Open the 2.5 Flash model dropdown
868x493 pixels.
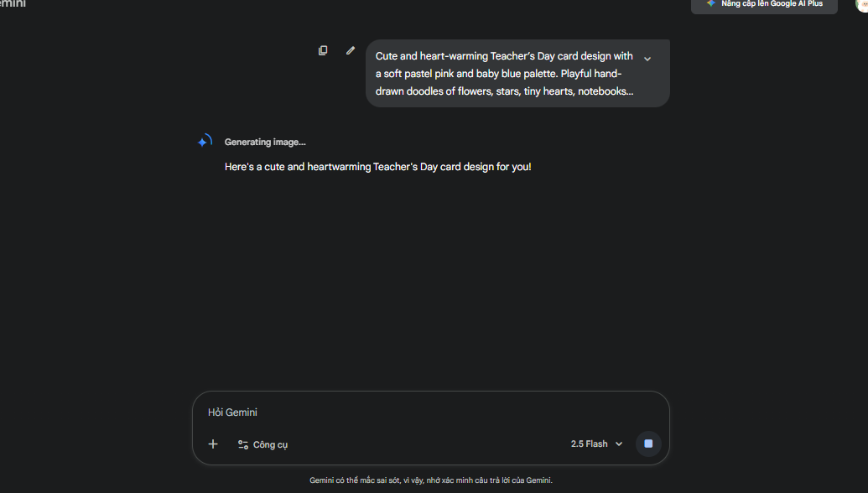596,444
